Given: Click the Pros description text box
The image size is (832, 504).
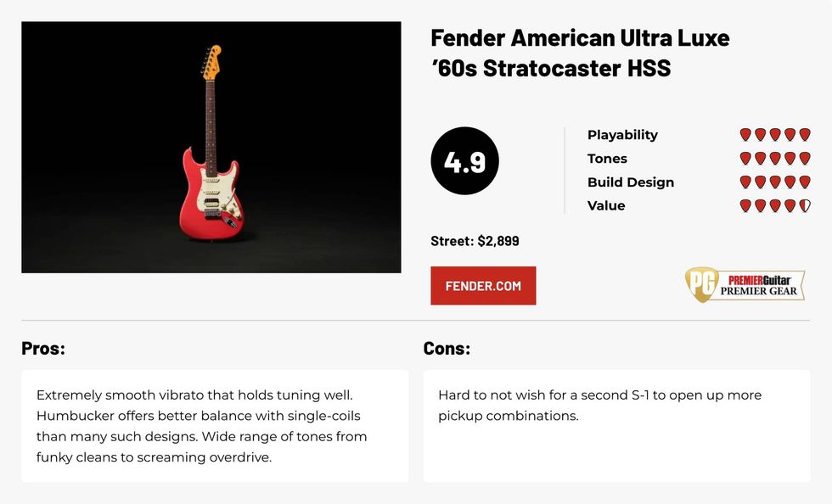Looking at the screenshot, I should [214, 426].
